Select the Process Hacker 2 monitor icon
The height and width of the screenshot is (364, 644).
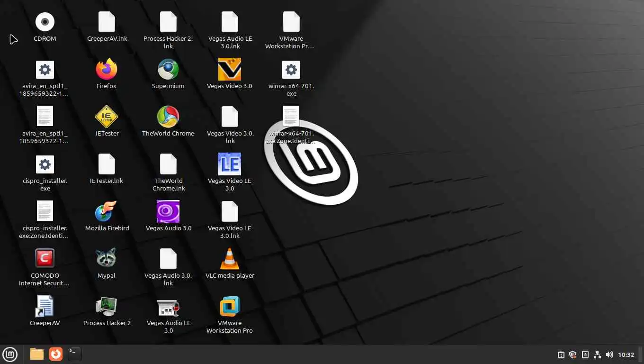tap(107, 306)
